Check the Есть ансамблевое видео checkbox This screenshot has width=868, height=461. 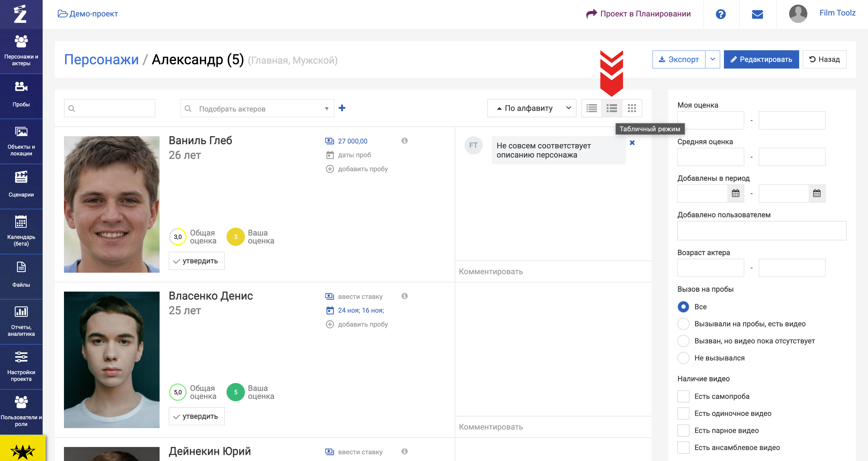coord(683,448)
